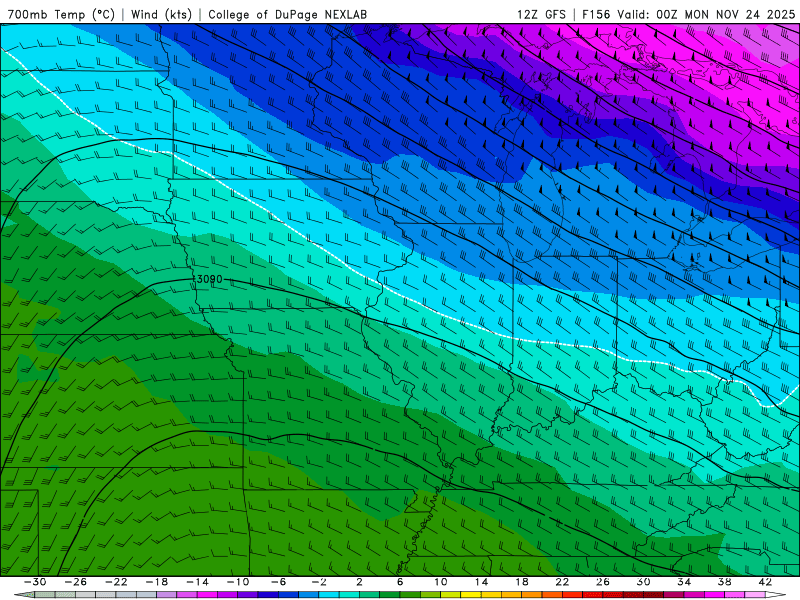Click the '14' color scale label
800x600 pixels.
point(481,582)
